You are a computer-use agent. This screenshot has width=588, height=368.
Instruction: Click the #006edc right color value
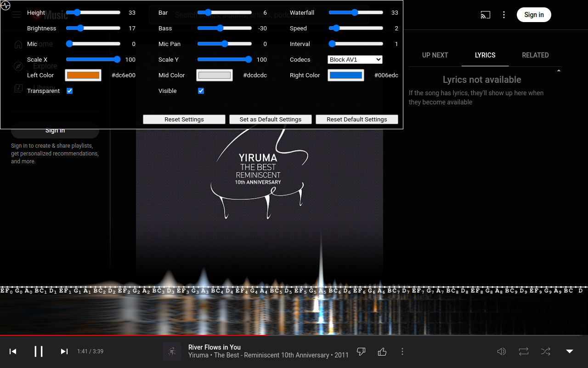click(x=386, y=75)
